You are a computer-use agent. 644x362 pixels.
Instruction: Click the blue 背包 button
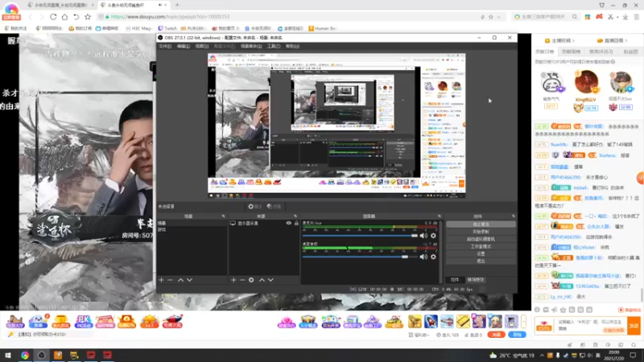517,335
